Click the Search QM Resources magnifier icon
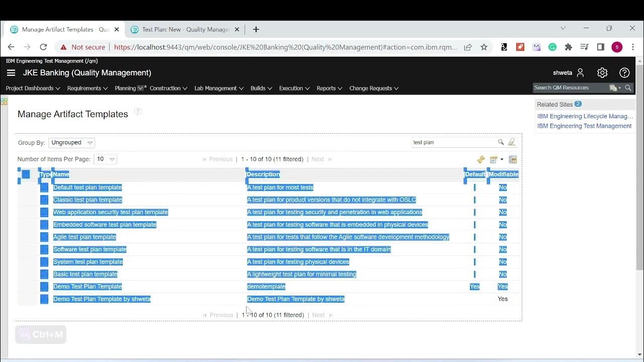This screenshot has height=362, width=644. pos(628,88)
